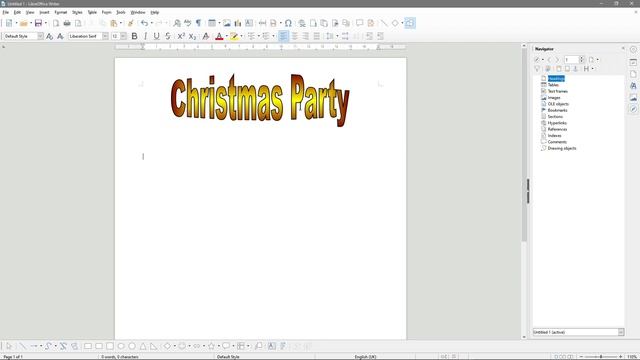Click the Clone Formatting paintbrush icon
The image size is (640, 360).
pyautogui.click(x=131, y=23)
